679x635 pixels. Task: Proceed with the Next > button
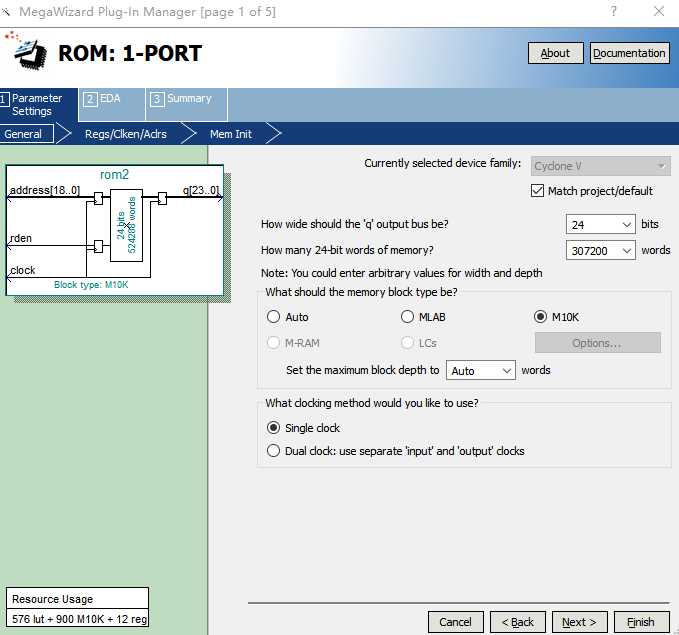(x=579, y=622)
